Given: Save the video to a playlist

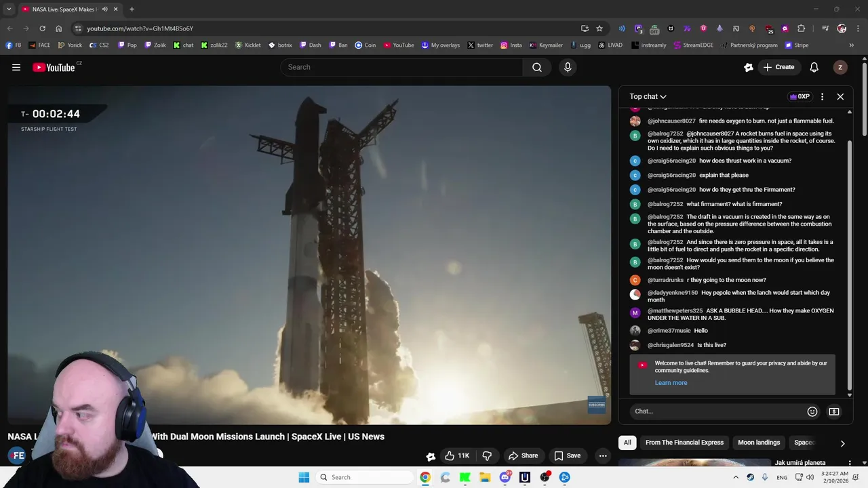Looking at the screenshot, I should click(567, 455).
